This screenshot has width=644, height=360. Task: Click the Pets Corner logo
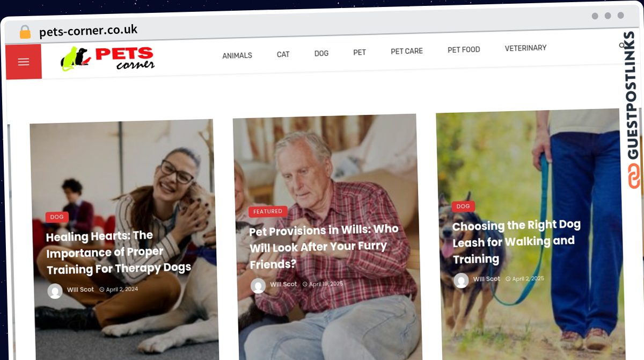(x=108, y=59)
